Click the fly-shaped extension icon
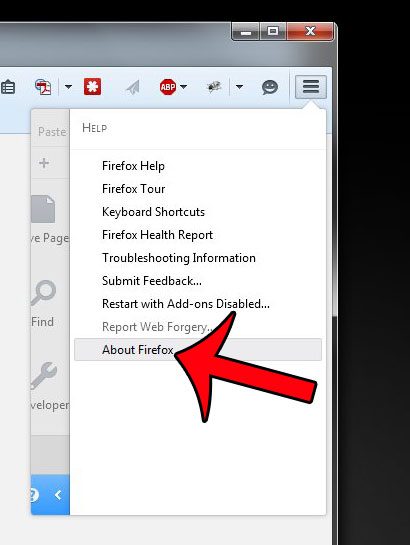 214,86
